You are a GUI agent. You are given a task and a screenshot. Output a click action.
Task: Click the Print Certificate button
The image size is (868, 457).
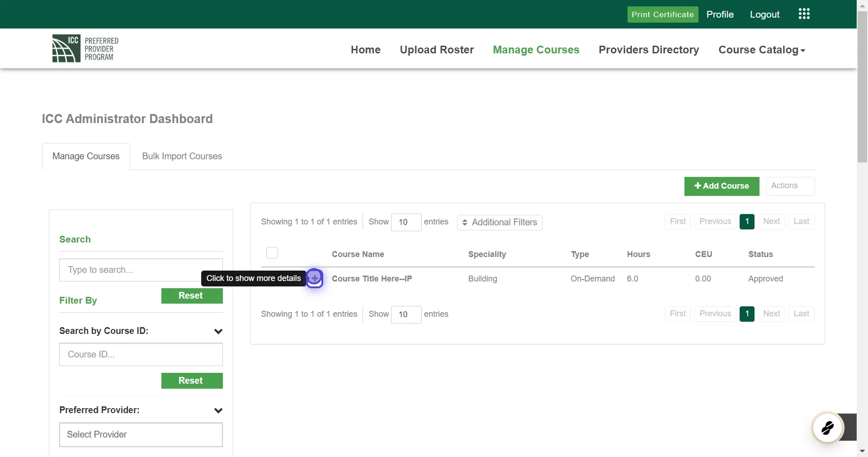(662, 14)
